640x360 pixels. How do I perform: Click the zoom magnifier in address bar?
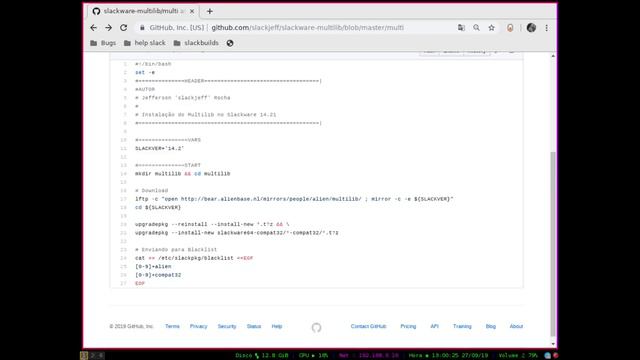(x=476, y=28)
